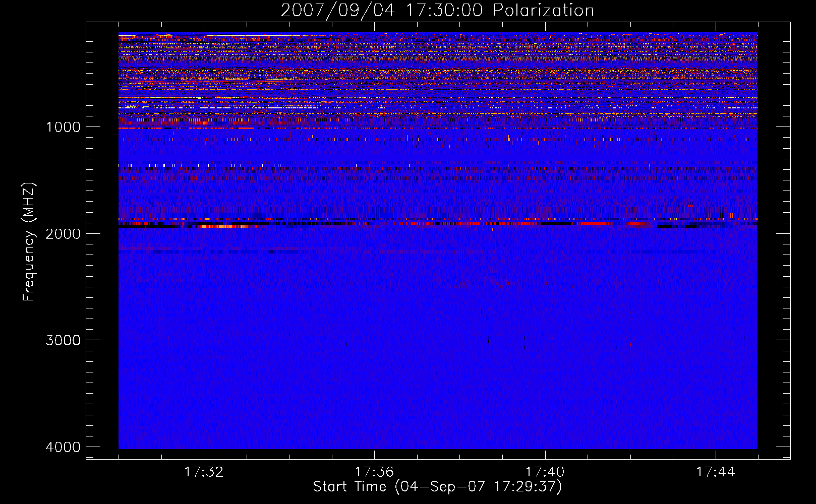Click the 3000 frequency tick label

click(x=63, y=340)
